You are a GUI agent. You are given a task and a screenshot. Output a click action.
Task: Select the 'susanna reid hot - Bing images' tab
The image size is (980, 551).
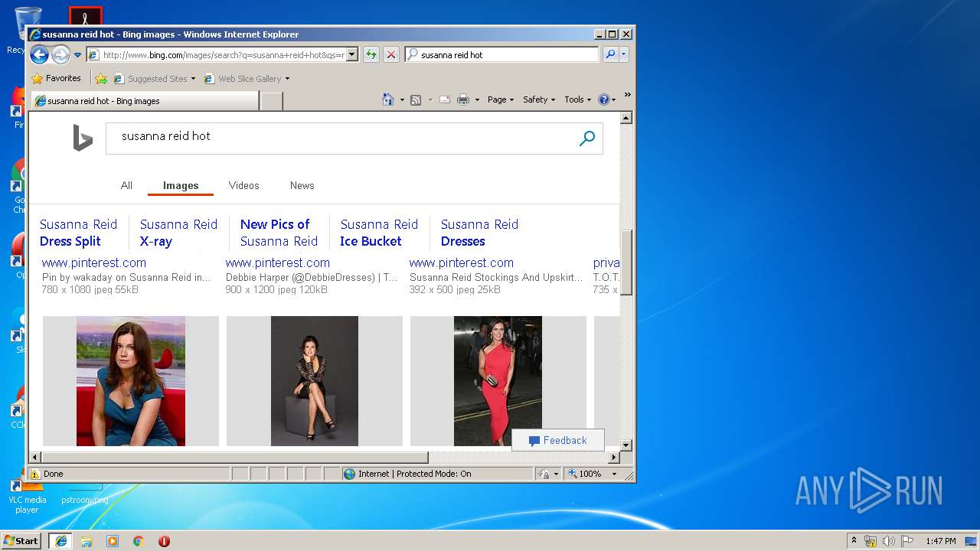point(145,100)
